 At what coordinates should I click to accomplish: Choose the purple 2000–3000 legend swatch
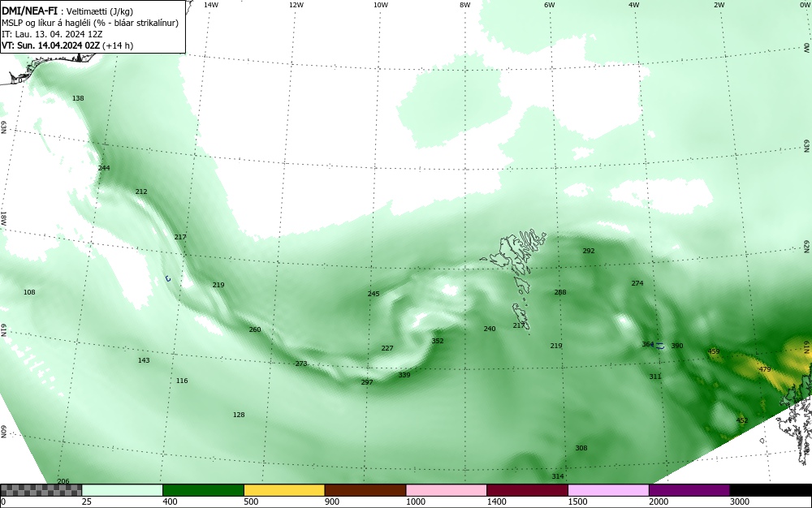pyautogui.click(x=689, y=490)
